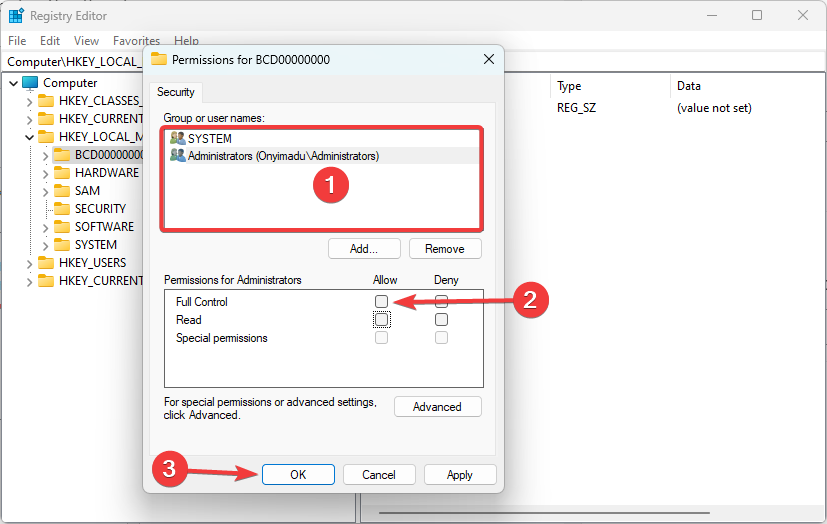Viewport: 827px width, 524px height.
Task: Open the Help menu
Action: [x=186, y=41]
